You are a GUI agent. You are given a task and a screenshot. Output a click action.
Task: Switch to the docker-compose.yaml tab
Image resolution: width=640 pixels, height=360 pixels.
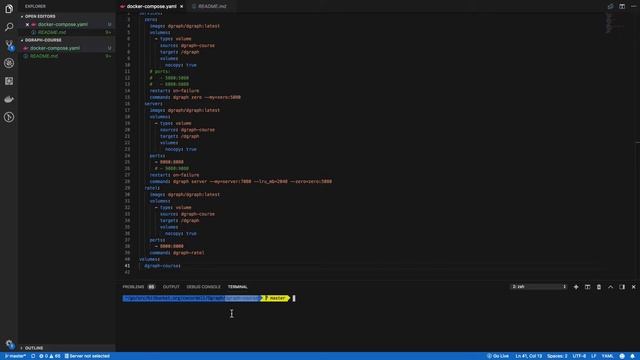(x=151, y=7)
